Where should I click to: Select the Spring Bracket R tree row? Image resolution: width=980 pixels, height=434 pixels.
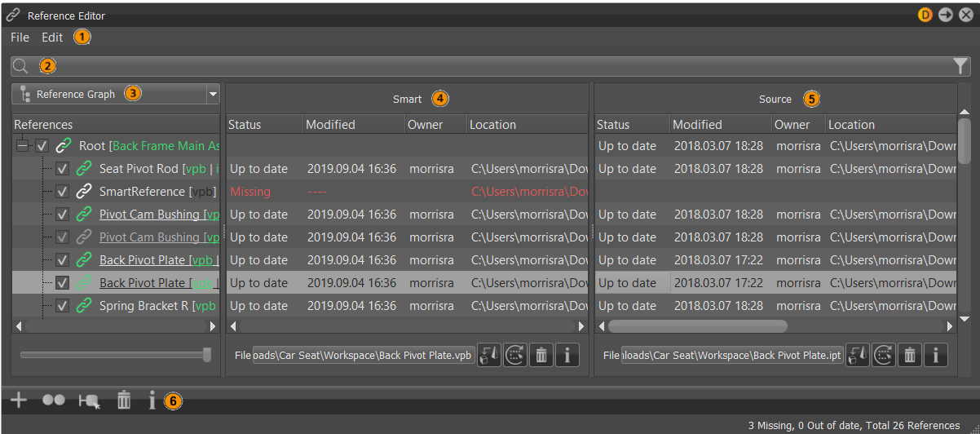tap(116, 306)
